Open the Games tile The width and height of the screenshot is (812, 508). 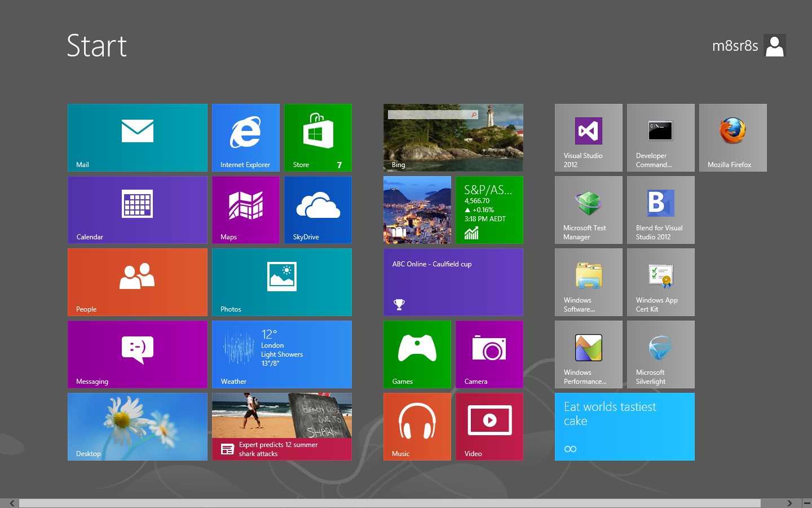417,354
